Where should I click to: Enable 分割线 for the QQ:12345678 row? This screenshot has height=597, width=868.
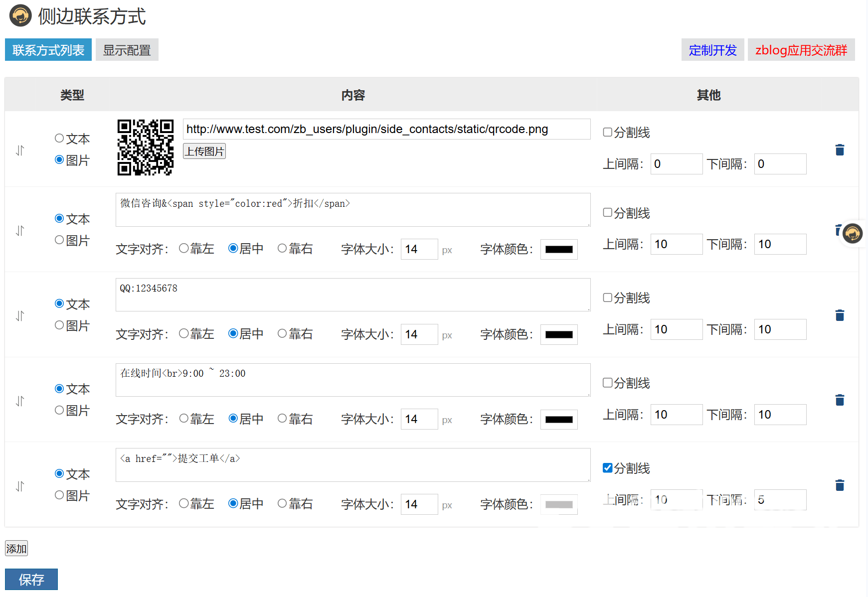pos(607,298)
